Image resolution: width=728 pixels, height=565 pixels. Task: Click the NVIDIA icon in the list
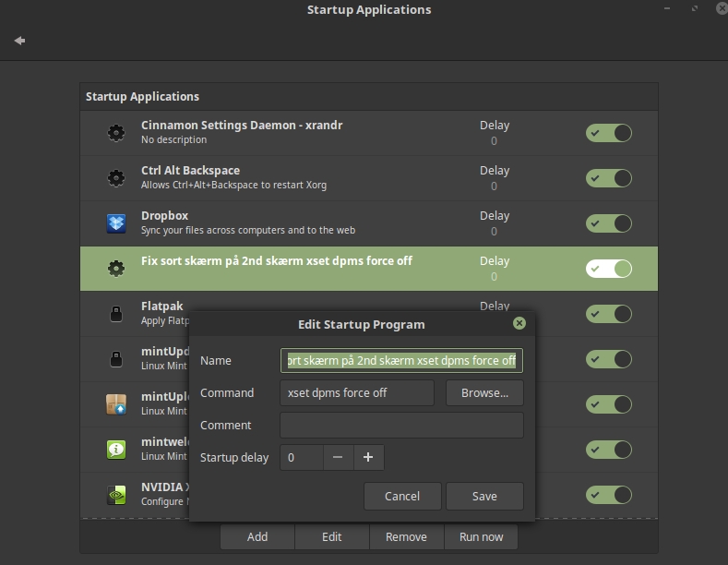coord(116,495)
